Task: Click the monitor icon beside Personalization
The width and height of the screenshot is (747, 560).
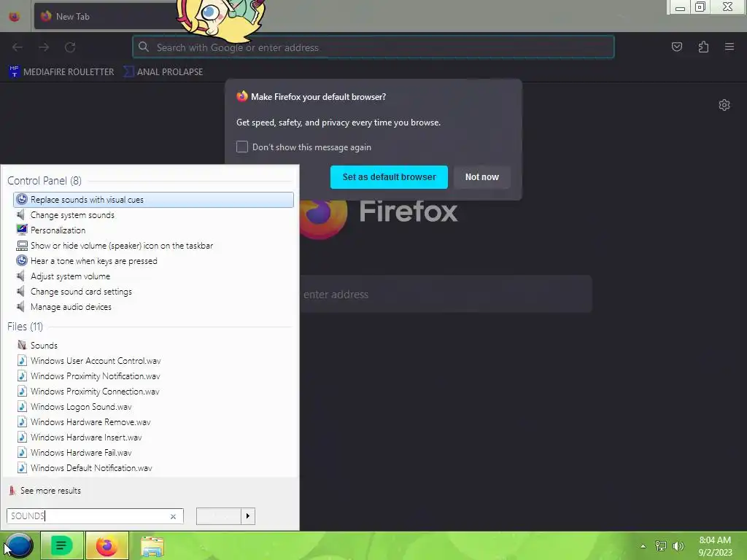Action: tap(22, 230)
